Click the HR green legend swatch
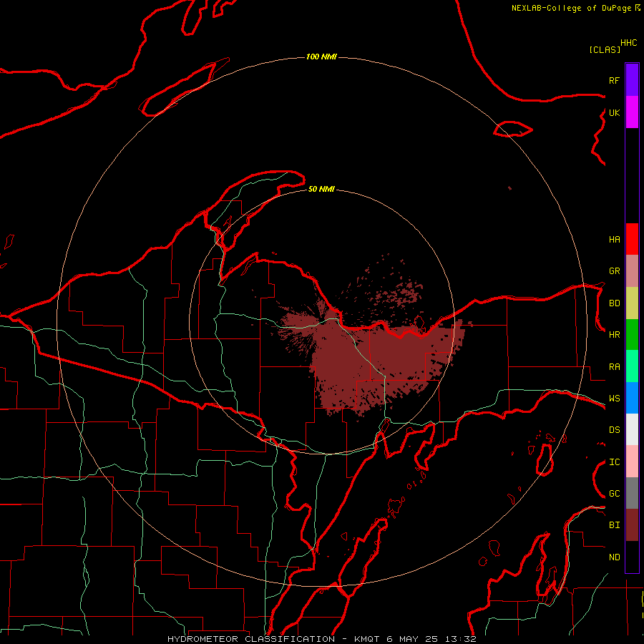 click(x=632, y=335)
